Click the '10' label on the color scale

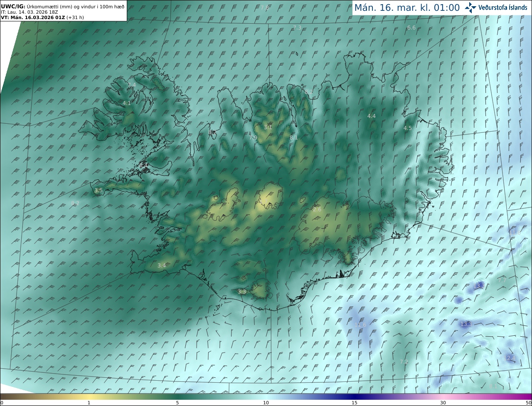(x=266, y=403)
